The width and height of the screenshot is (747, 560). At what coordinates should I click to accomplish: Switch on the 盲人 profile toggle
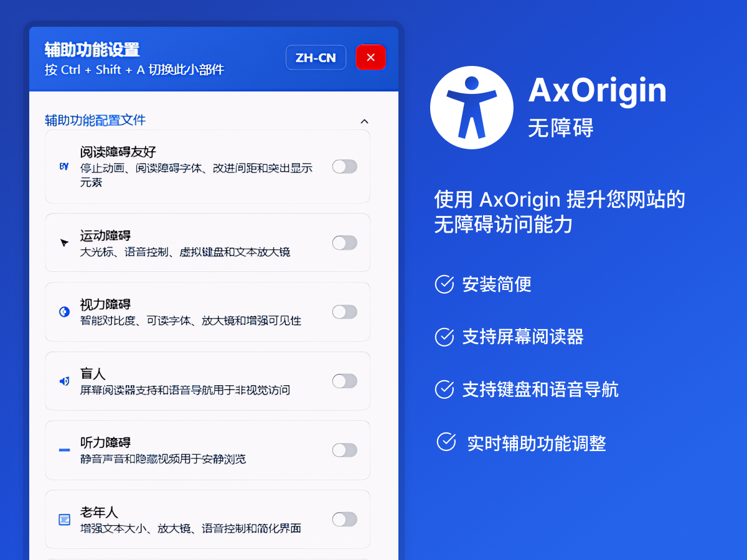(x=345, y=381)
